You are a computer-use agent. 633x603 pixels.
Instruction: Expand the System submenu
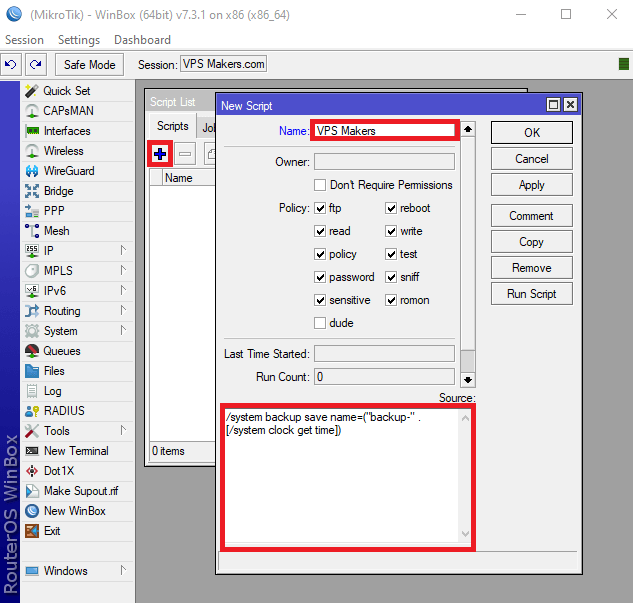pos(123,330)
